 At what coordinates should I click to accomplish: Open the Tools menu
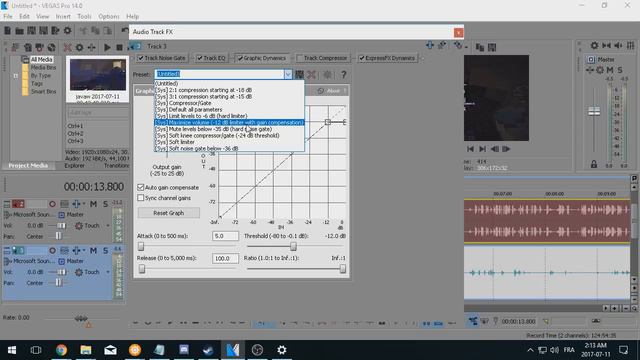(84, 16)
